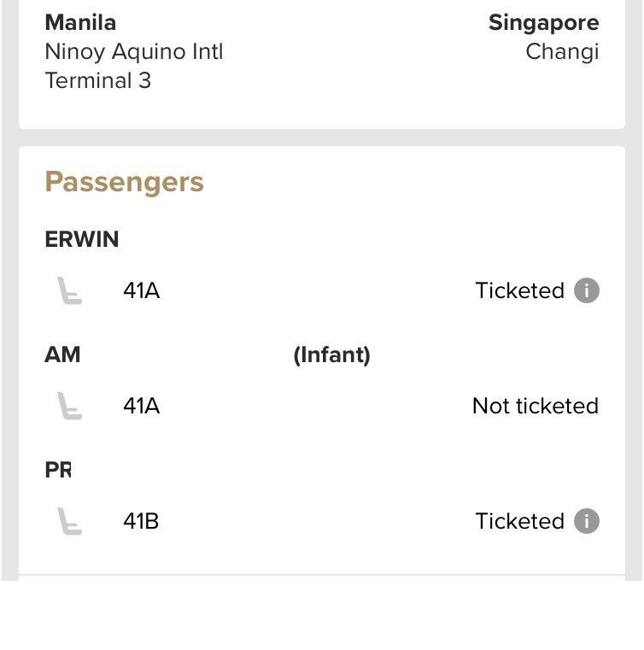
Task: Select infant passenger AM
Action: [62, 354]
